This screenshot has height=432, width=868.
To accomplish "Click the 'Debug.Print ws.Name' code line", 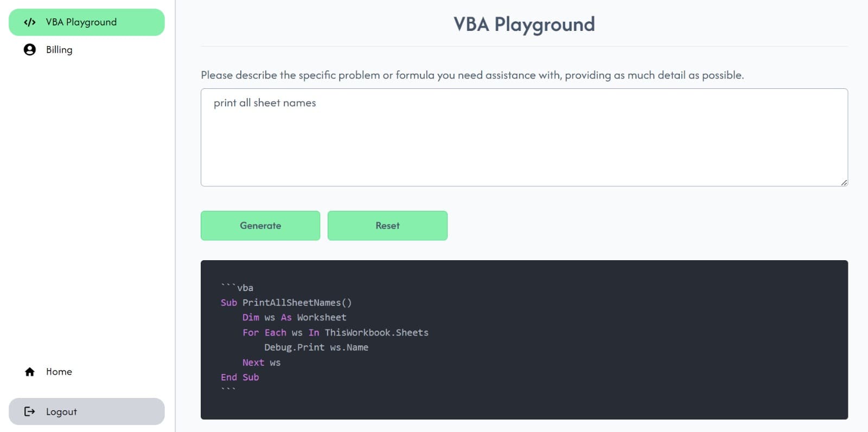I will (x=316, y=347).
